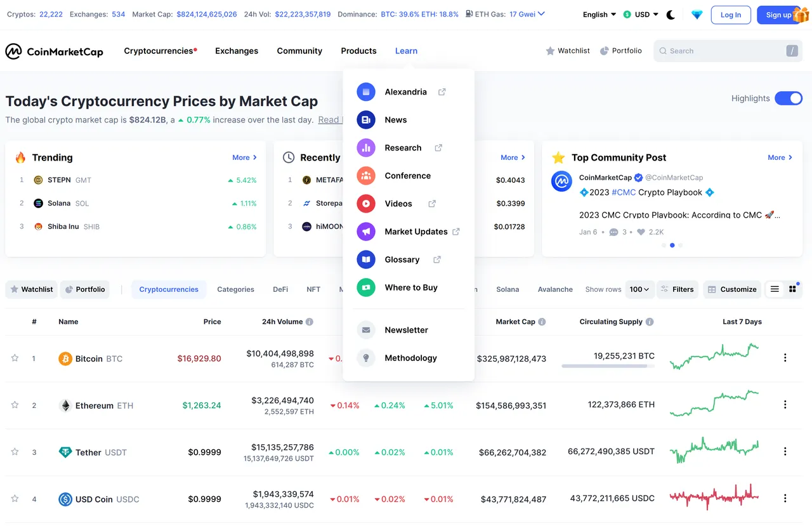The height and width of the screenshot is (526, 812).
Task: Expand the ETH Gas dropdown arrow
Action: pyautogui.click(x=541, y=13)
